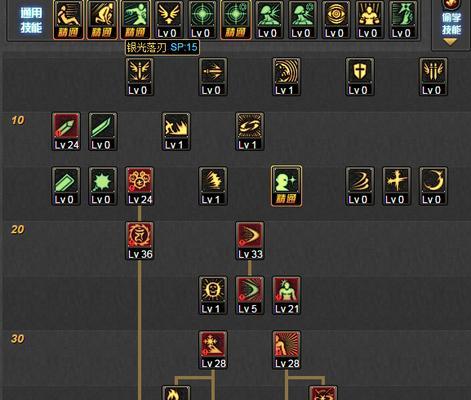Click the 通用技能 label
Screen dimensions: 471x400
[x=31, y=20]
